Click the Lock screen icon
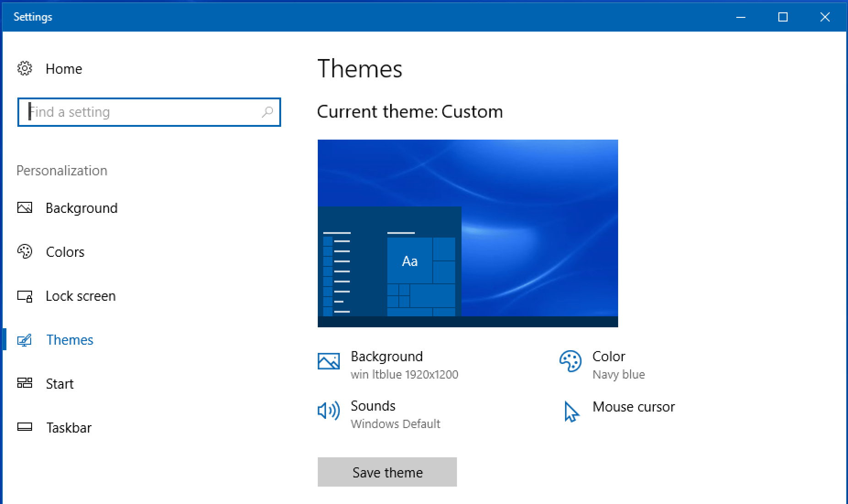The height and width of the screenshot is (504, 848). [x=25, y=296]
